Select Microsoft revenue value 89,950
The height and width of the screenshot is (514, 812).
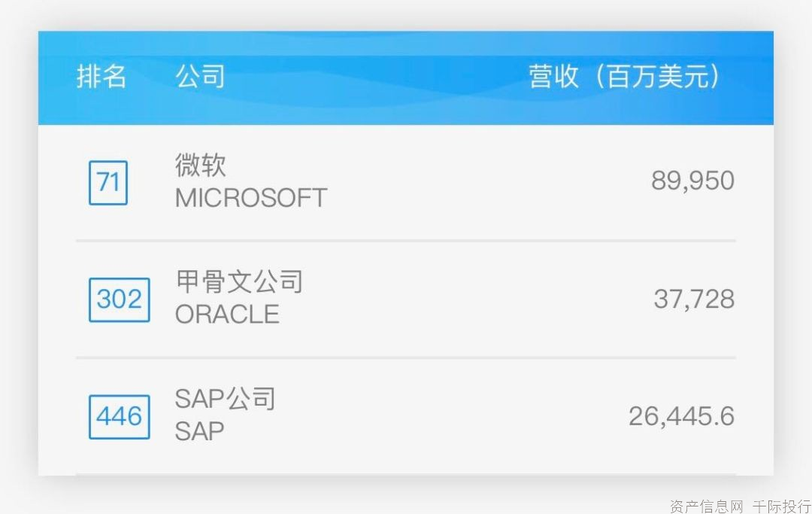point(693,181)
